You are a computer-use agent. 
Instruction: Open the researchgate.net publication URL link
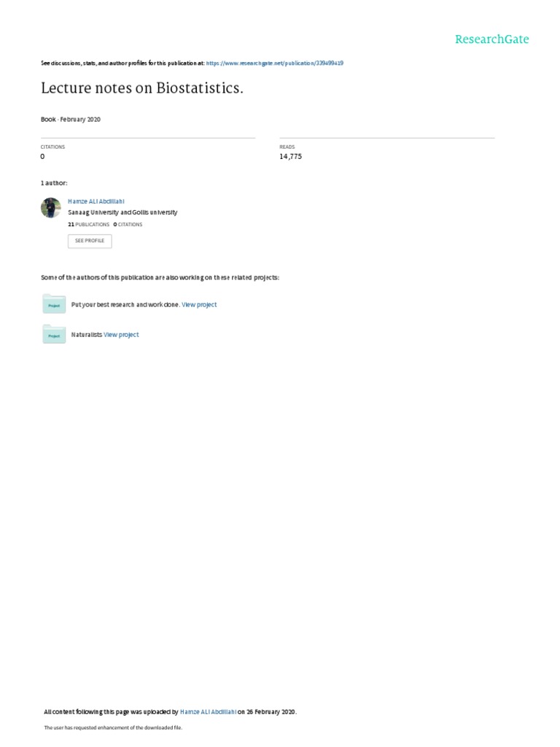(274, 63)
